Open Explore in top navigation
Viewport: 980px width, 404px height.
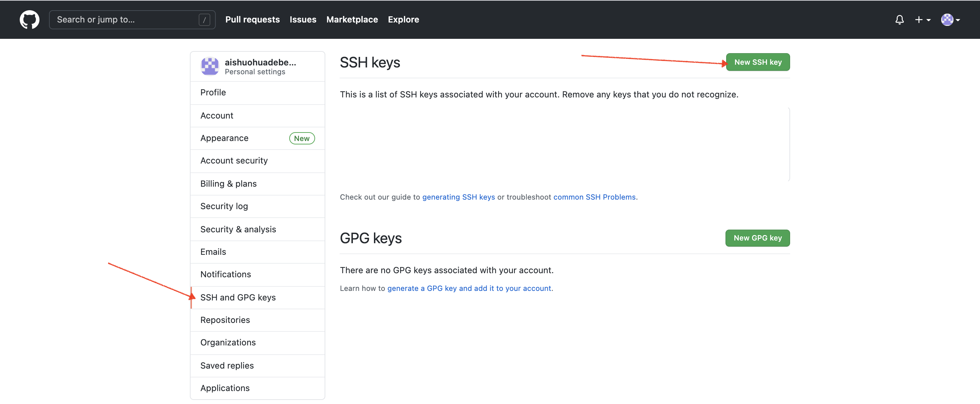tap(403, 20)
